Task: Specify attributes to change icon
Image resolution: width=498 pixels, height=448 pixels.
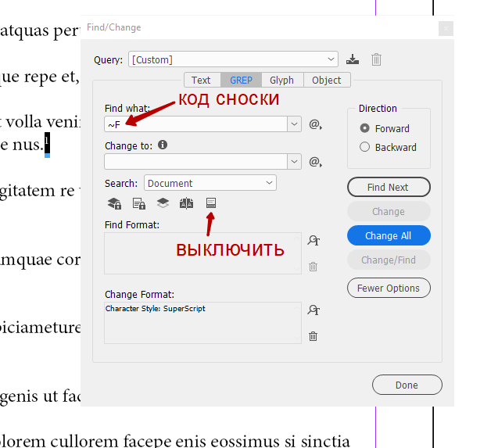Action: (x=313, y=310)
